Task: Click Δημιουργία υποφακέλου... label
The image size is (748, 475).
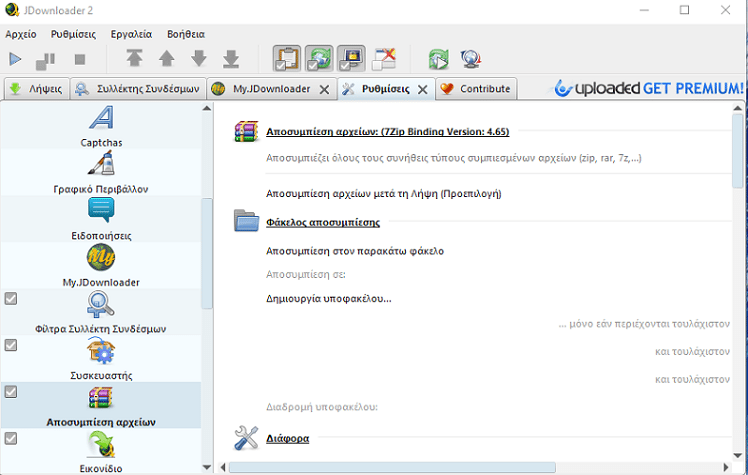Action: [329, 299]
